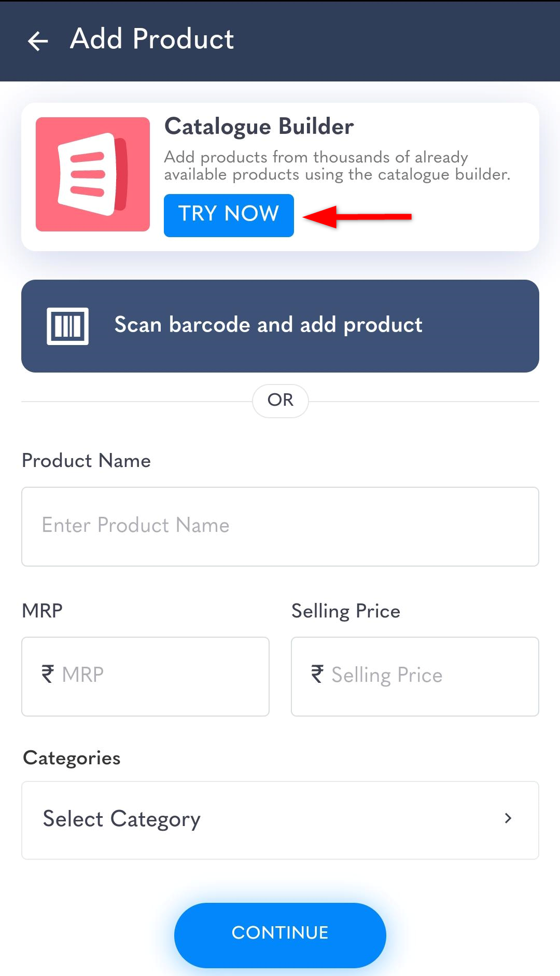This screenshot has height=976, width=560.
Task: Tap the OR divider label
Action: (281, 400)
